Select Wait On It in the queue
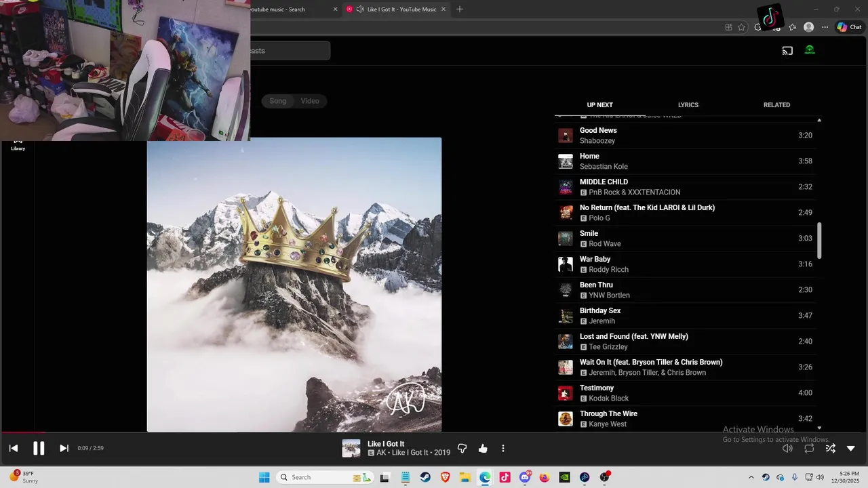The height and width of the screenshot is (488, 868). coord(685,367)
